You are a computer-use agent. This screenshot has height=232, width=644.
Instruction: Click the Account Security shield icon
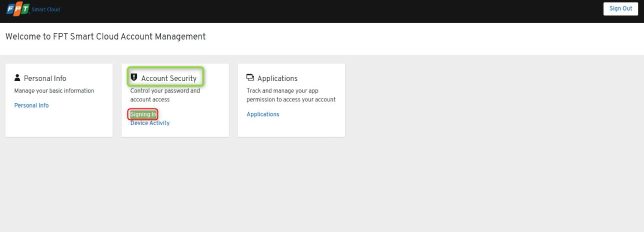coord(134,77)
